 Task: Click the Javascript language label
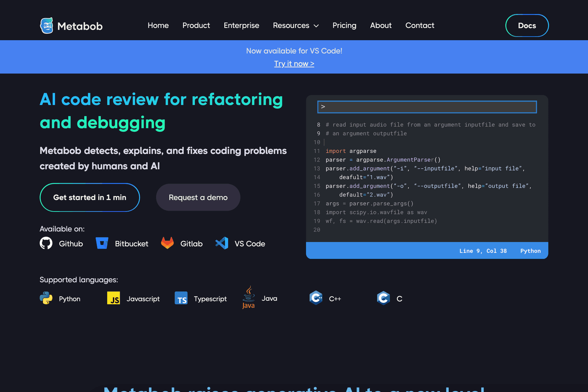(143, 299)
